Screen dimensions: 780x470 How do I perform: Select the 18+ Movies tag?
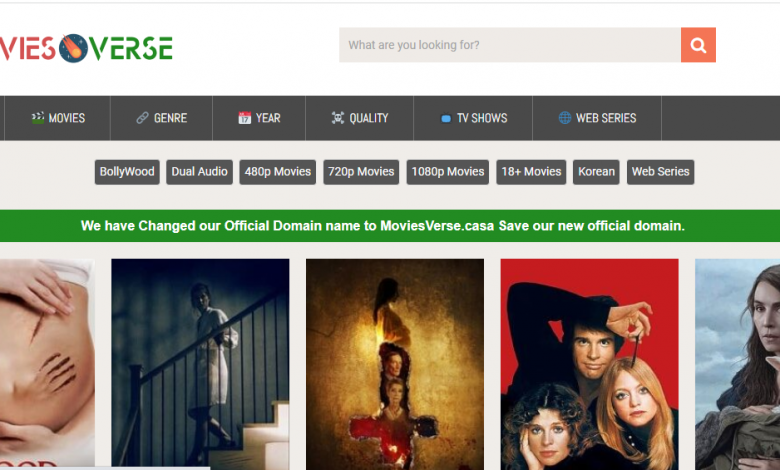coord(531,172)
